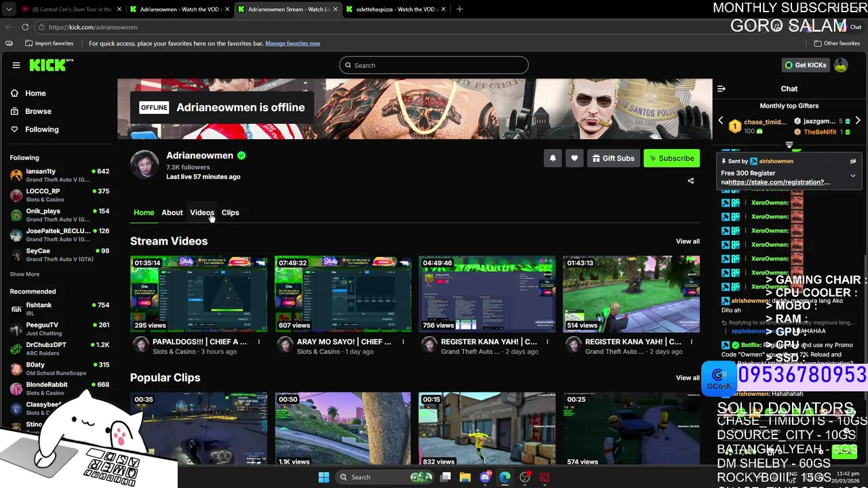Screen dimensions: 868x488
Task: Switch to the About tab
Action: point(172,212)
